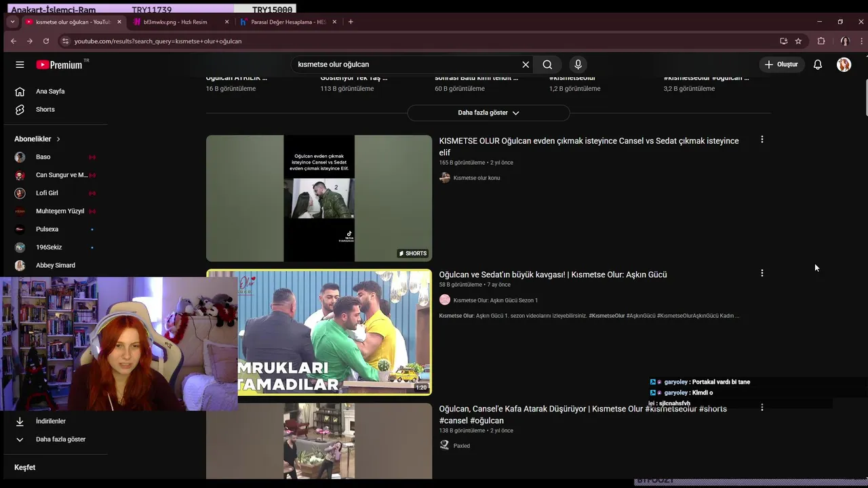Open Abbey Simard subscription
Image resolution: width=868 pixels, height=488 pixels.
pos(56,265)
